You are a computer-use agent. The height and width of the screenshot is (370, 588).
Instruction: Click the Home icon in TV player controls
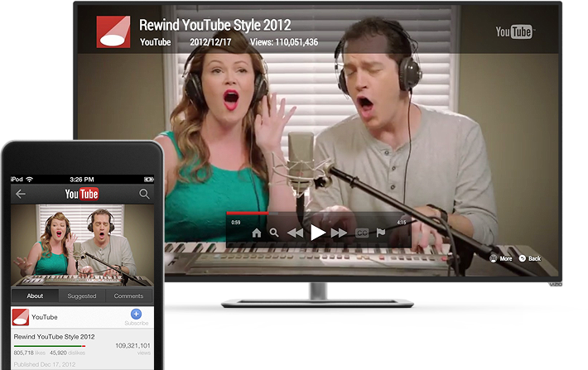point(257,233)
